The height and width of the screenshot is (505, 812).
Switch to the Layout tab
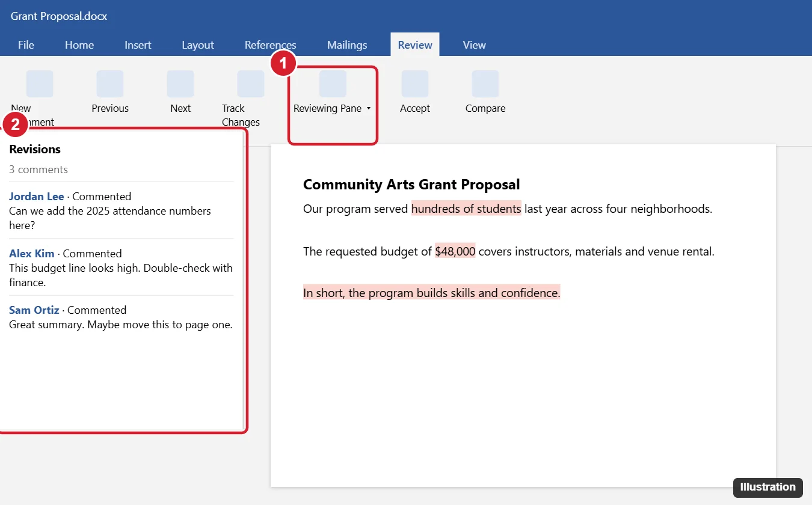point(198,44)
